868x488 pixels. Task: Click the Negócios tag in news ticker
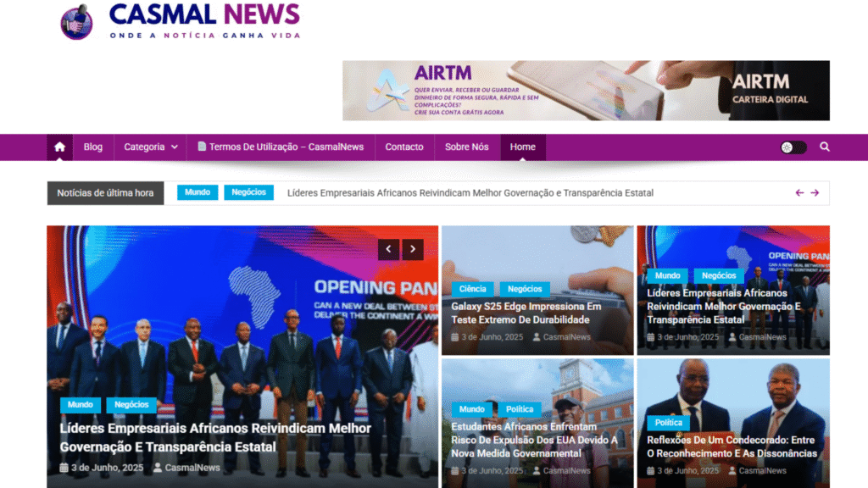[x=248, y=192]
